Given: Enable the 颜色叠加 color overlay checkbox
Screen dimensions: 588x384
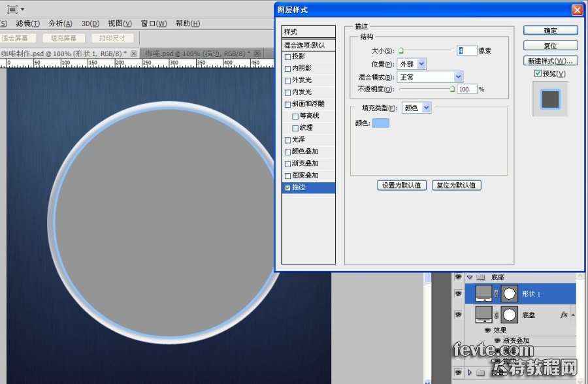Looking at the screenshot, I should [287, 152].
